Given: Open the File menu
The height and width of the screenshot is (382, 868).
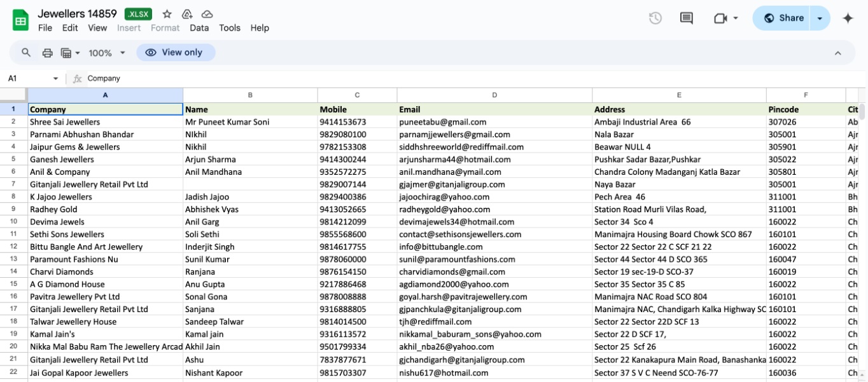Looking at the screenshot, I should click(45, 28).
